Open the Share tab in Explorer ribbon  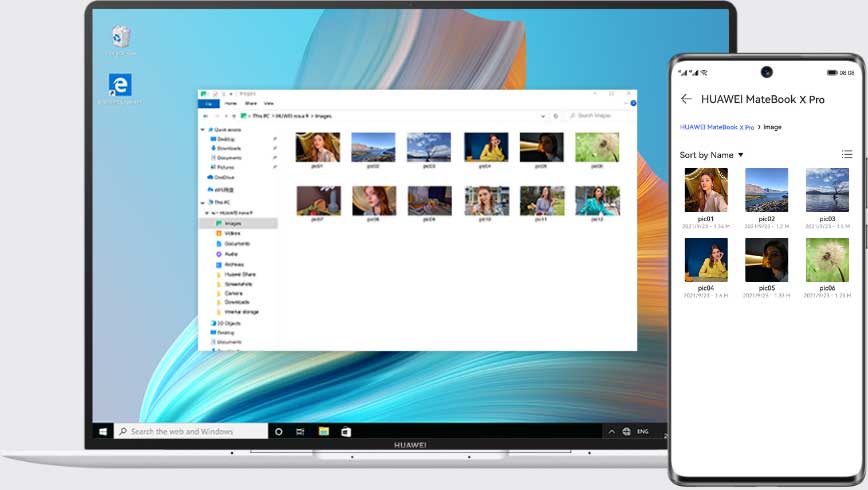(251, 104)
